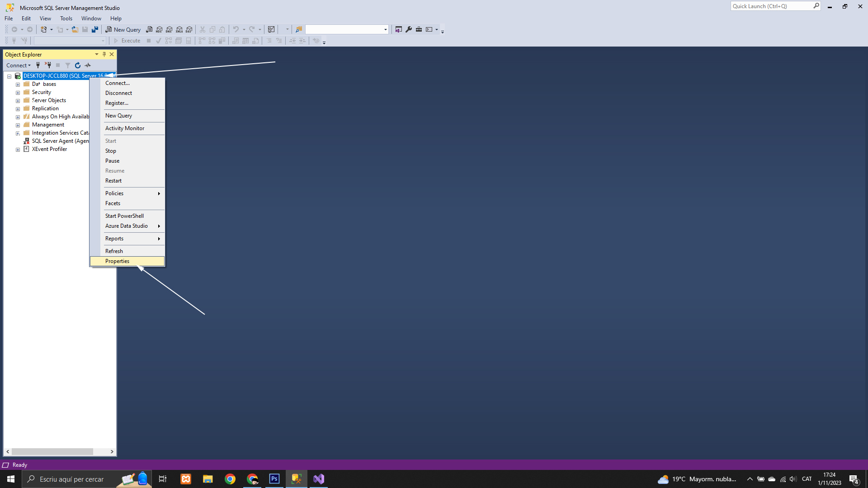Click the wrench Properties Window toolbar icon
868x488 pixels.
pos(409,29)
